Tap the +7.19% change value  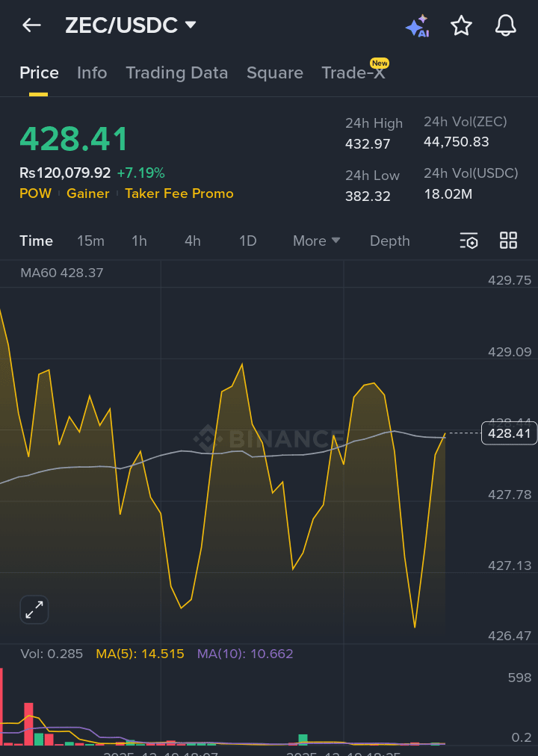(140, 173)
